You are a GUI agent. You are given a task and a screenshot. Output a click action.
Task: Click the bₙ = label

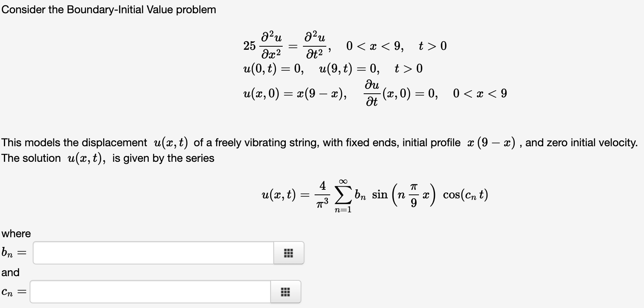tap(13, 253)
